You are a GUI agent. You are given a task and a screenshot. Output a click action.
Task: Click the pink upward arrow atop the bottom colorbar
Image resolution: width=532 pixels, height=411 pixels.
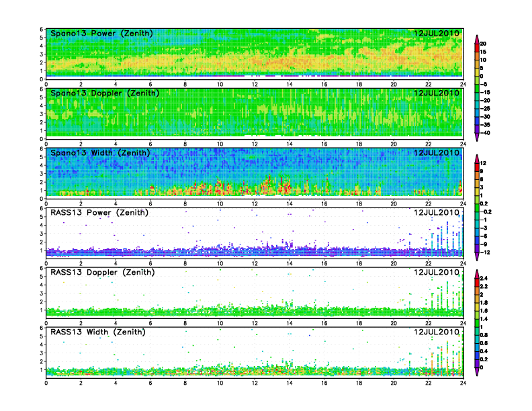[477, 274]
